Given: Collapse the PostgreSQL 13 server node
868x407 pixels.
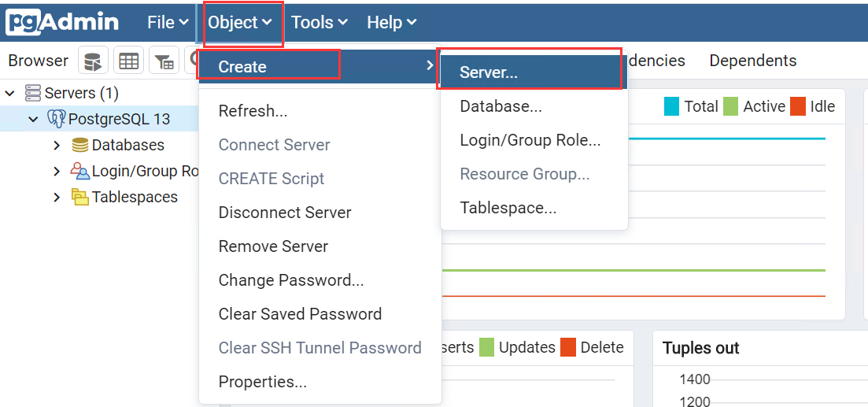Looking at the screenshot, I should 33,120.
